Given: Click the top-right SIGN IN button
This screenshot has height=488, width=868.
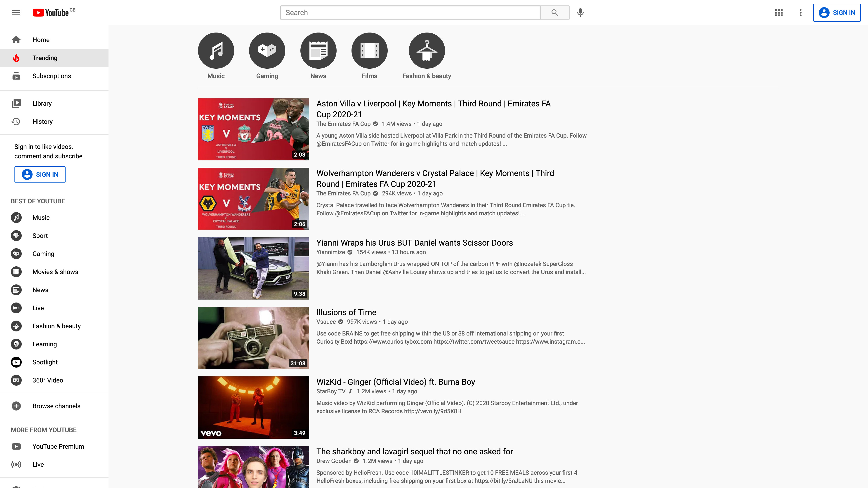Looking at the screenshot, I should click(837, 12).
